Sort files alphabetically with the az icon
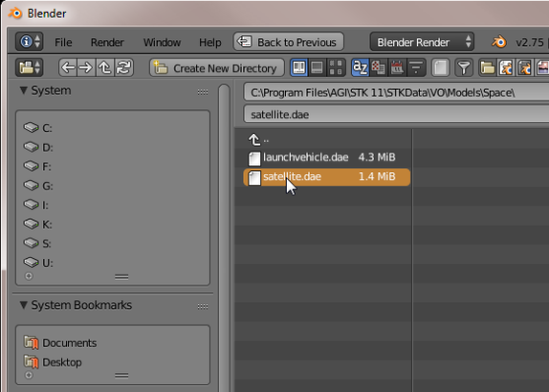This screenshot has width=549, height=392. click(x=360, y=68)
